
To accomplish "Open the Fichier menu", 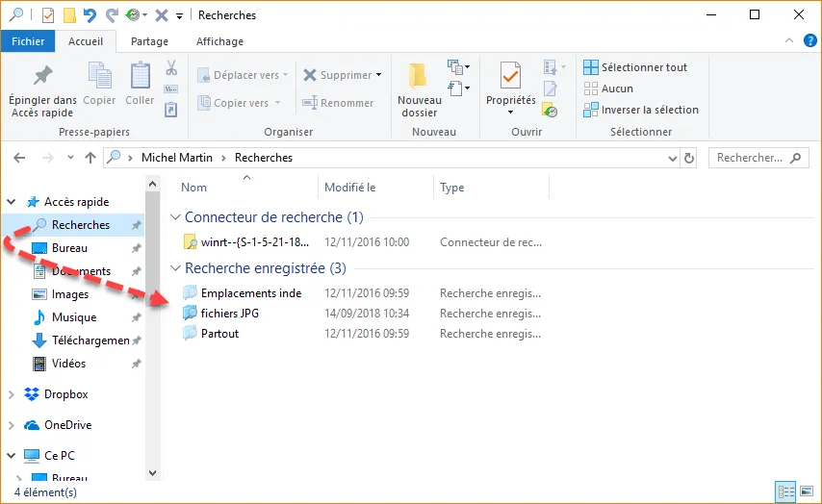I will [28, 41].
